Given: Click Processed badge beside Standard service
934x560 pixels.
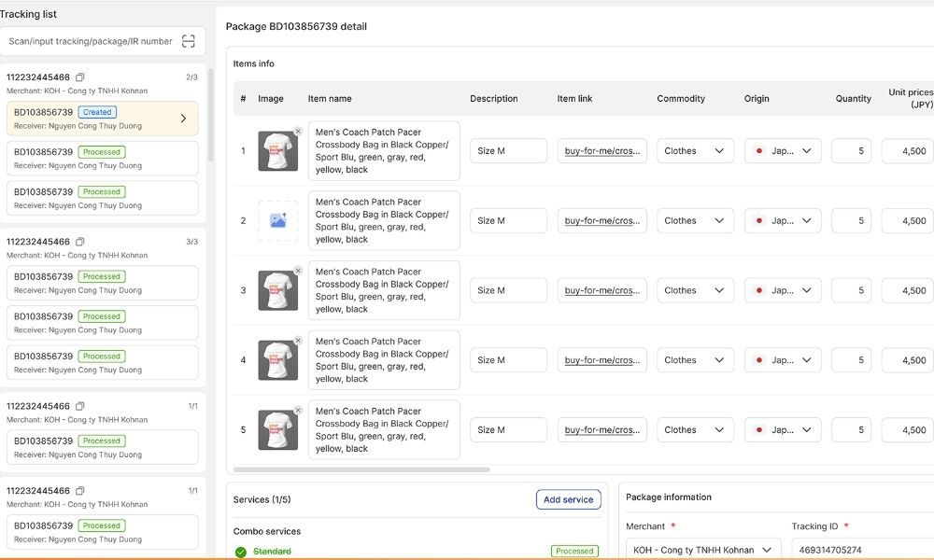Looking at the screenshot, I should coord(574,551).
